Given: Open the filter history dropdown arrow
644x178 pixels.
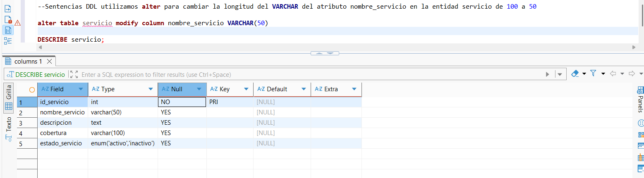Looking at the screenshot, I should click(560, 74).
